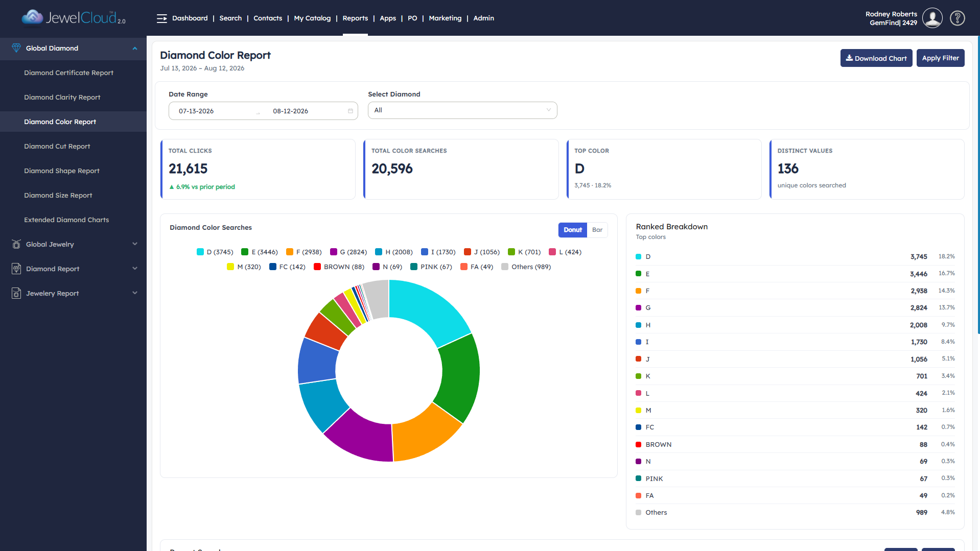The width and height of the screenshot is (980, 551).
Task: Open the Diamond Clarity Report
Action: coord(62,97)
